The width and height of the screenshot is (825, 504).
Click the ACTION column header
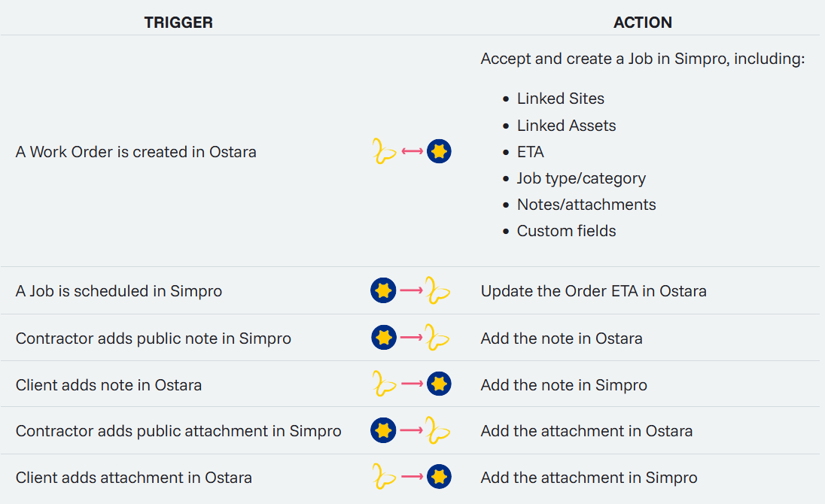click(x=642, y=23)
